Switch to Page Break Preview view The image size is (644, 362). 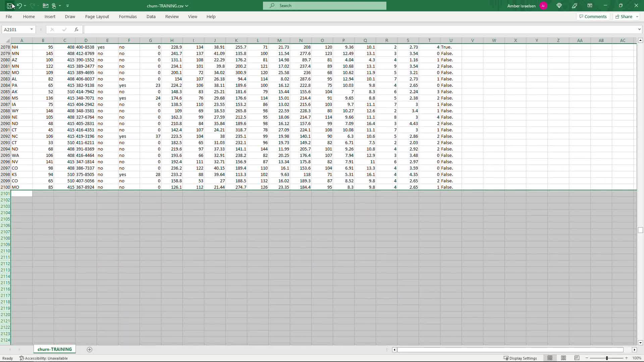pyautogui.click(x=577, y=358)
